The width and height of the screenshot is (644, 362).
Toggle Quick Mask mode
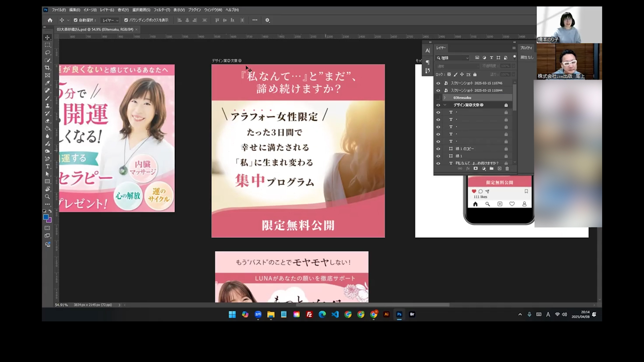coord(48,228)
